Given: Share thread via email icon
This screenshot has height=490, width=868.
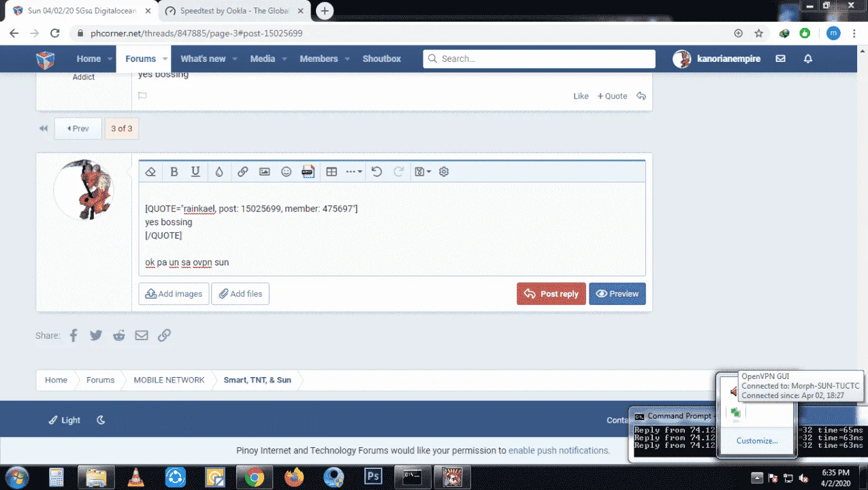Looking at the screenshot, I should click(142, 335).
